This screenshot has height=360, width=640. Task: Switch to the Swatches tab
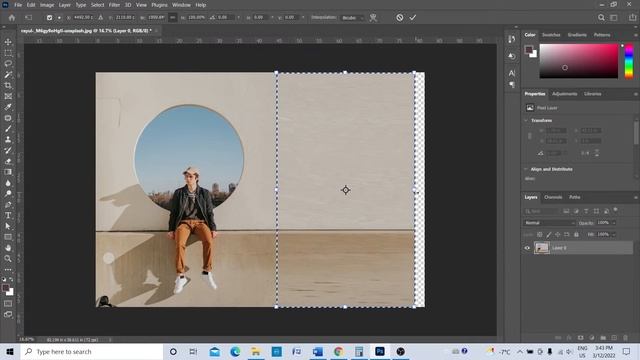click(x=551, y=35)
